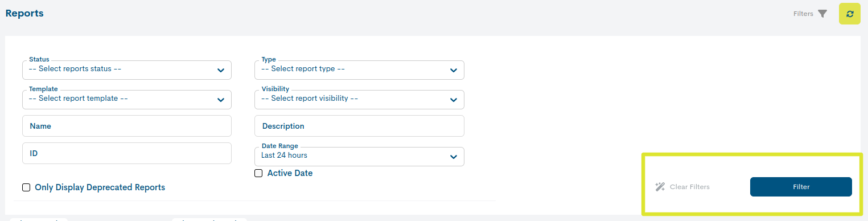Click the Visibility dropdown chevron arrow
Image resolution: width=868 pixels, height=221 pixels.
point(454,100)
